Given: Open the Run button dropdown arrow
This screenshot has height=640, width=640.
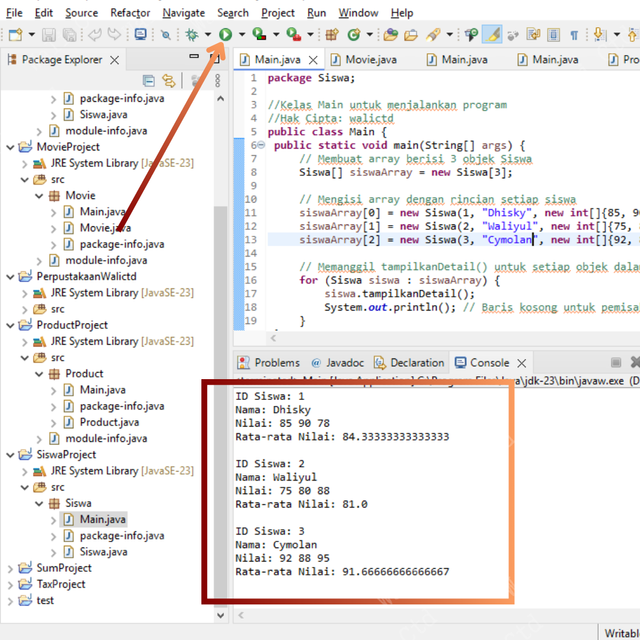Looking at the screenshot, I should tap(240, 34).
